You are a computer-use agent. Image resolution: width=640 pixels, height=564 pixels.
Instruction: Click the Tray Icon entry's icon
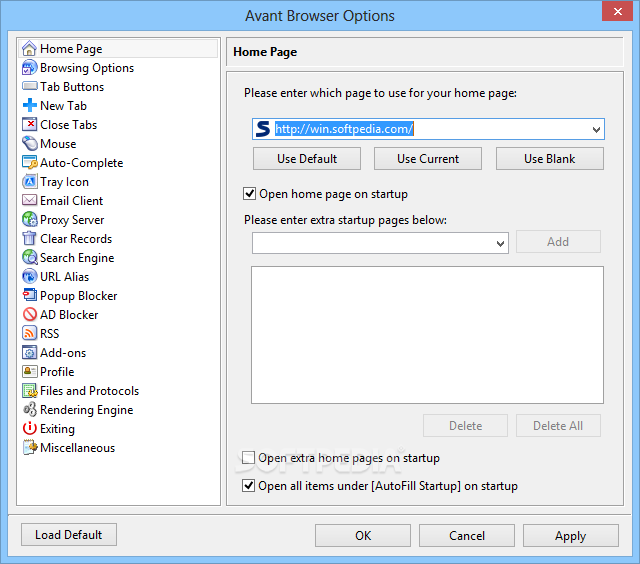pyautogui.click(x=29, y=182)
